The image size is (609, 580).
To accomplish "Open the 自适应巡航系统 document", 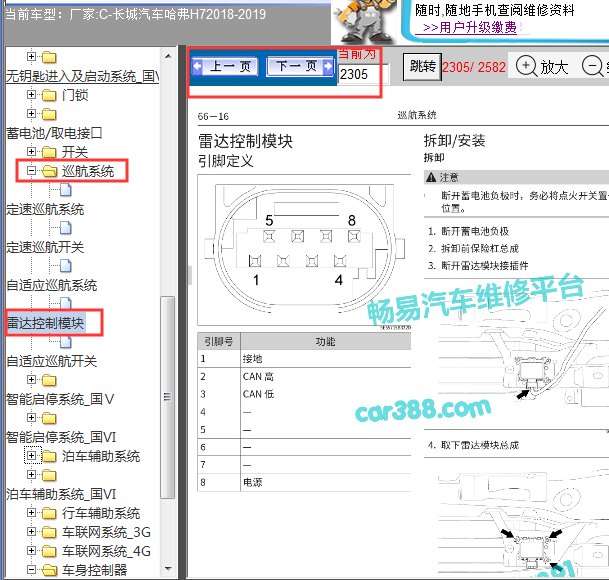I will 52,285.
